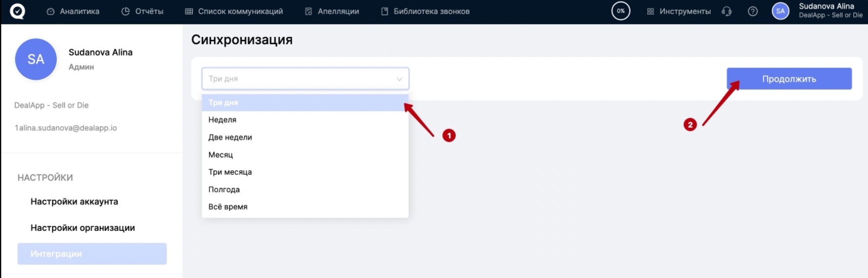Click the SA avatar in top bar

pyautogui.click(x=780, y=11)
